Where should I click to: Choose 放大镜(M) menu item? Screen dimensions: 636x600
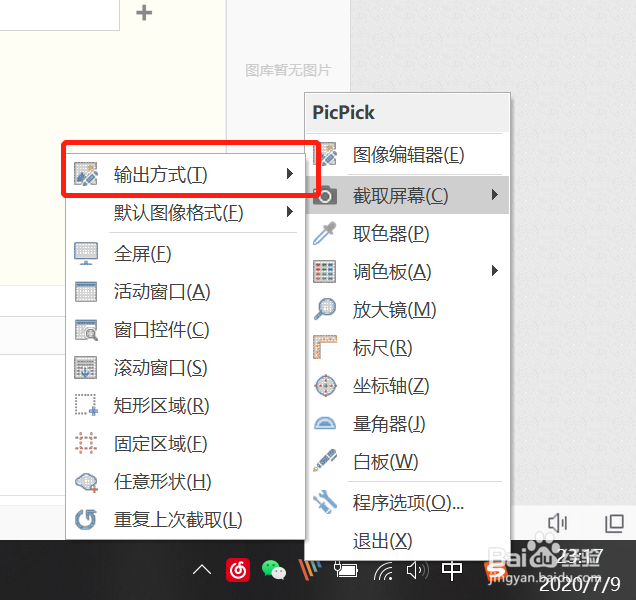point(408,310)
